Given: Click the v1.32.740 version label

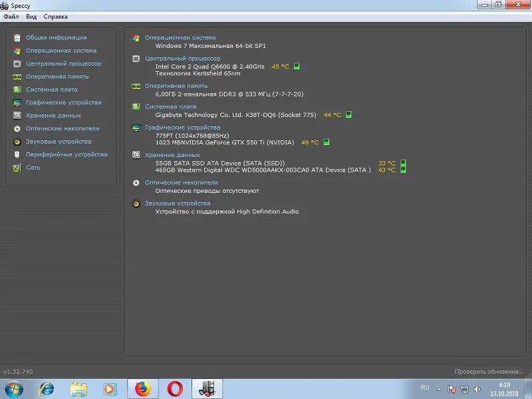Looking at the screenshot, I should pos(18,372).
